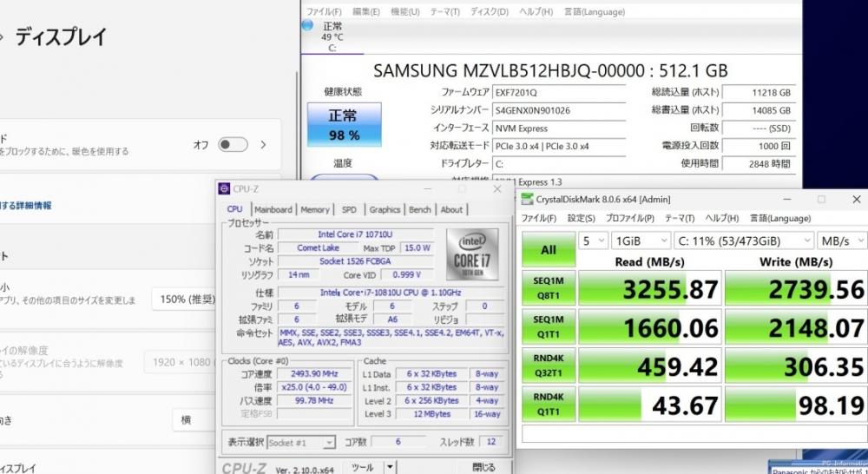Run the RND4K Q32T1 benchmark

(549, 365)
